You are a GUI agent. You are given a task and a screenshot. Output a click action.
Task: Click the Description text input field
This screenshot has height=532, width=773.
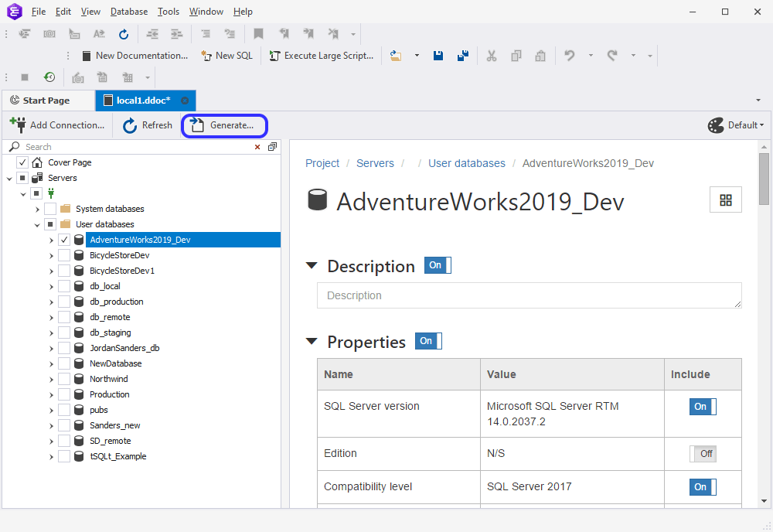click(x=529, y=295)
